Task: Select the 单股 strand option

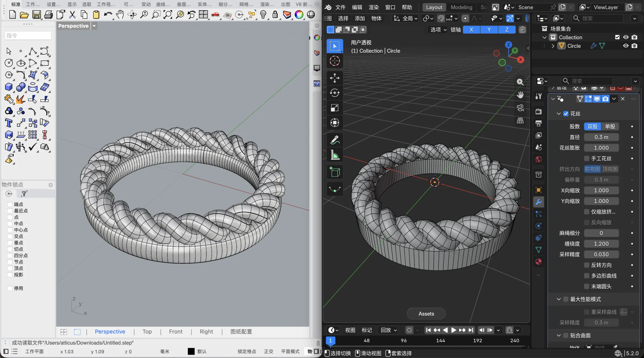Action: point(610,126)
